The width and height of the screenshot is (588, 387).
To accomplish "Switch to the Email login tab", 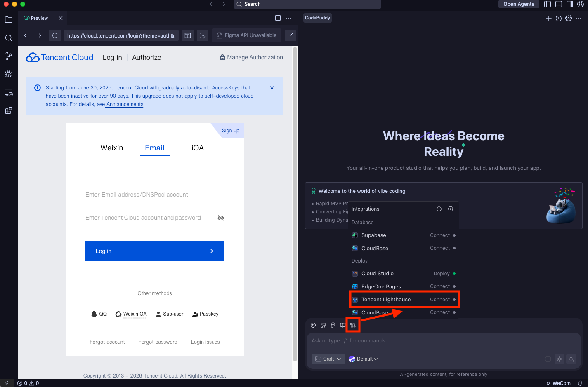I will 155,148.
